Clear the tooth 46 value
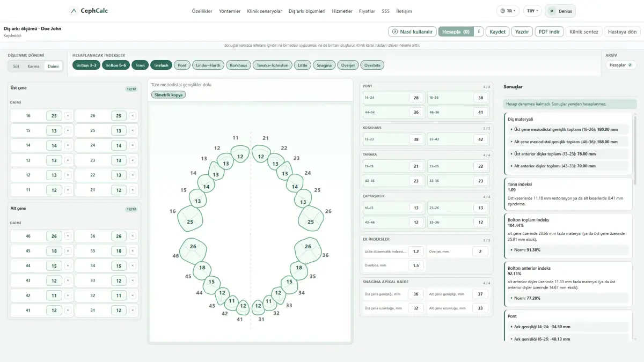The width and height of the screenshot is (644, 362). pos(68,236)
